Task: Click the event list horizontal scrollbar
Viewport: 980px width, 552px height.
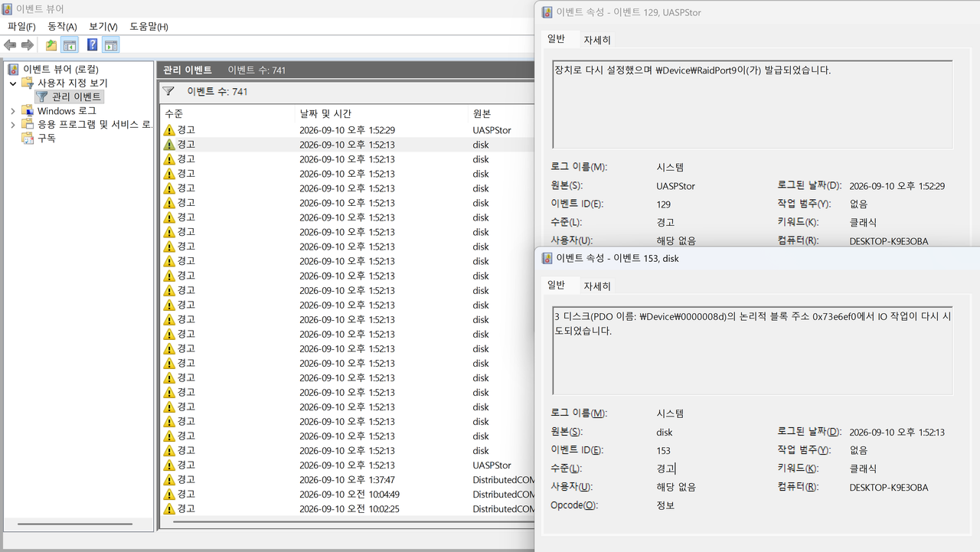Action: [352, 522]
